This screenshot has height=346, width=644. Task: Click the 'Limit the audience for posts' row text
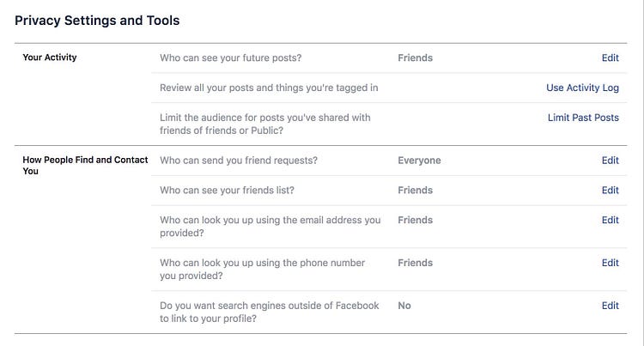(x=265, y=124)
